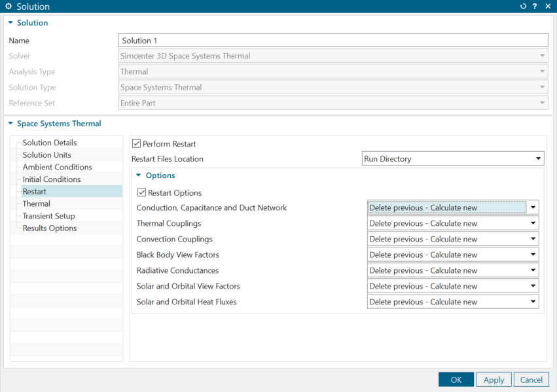Collapse the Options group
557x392 pixels.
[x=139, y=175]
